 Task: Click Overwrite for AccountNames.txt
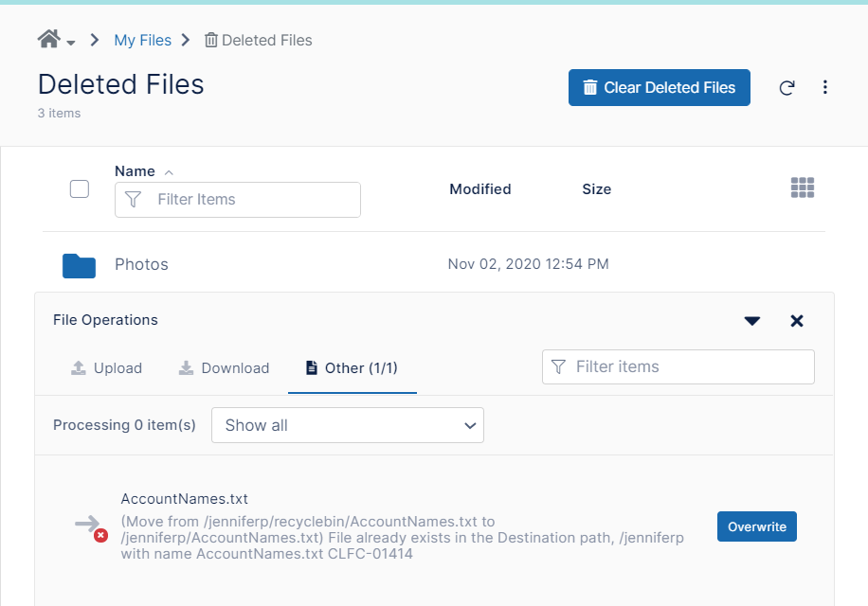click(756, 526)
